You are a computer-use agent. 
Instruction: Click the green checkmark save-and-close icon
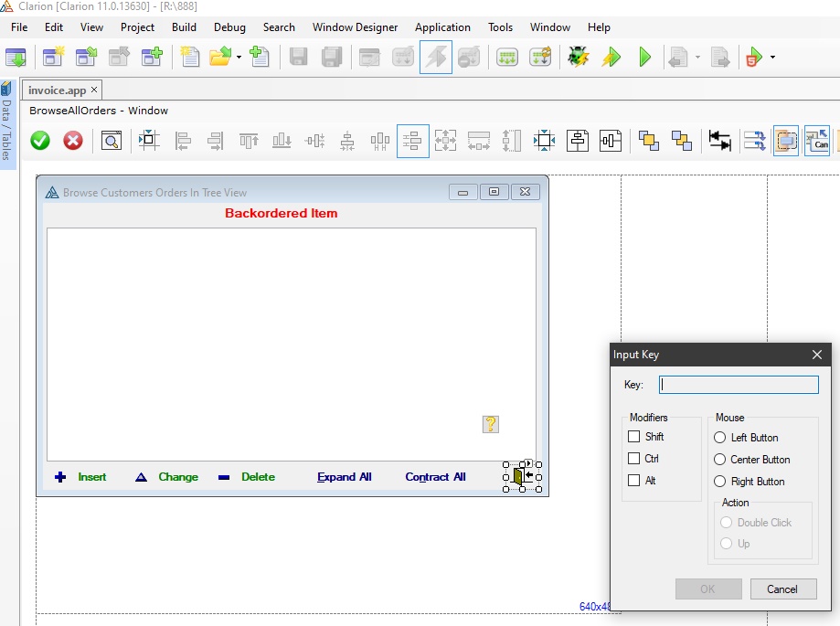(x=40, y=141)
